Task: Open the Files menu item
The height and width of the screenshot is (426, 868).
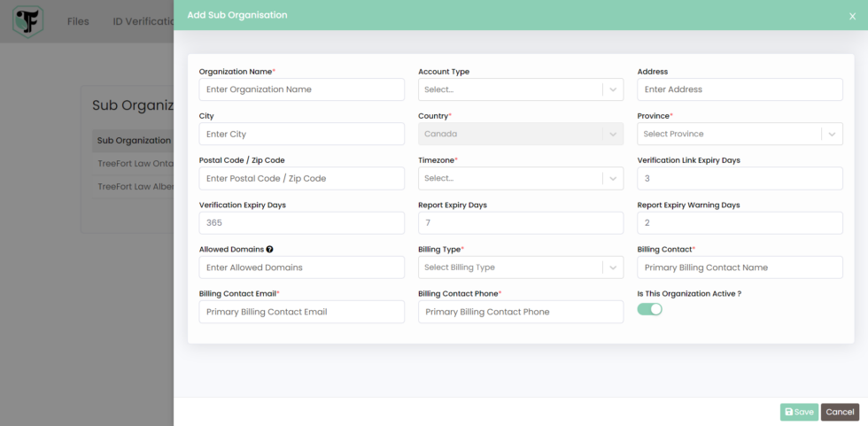Action: click(x=78, y=21)
